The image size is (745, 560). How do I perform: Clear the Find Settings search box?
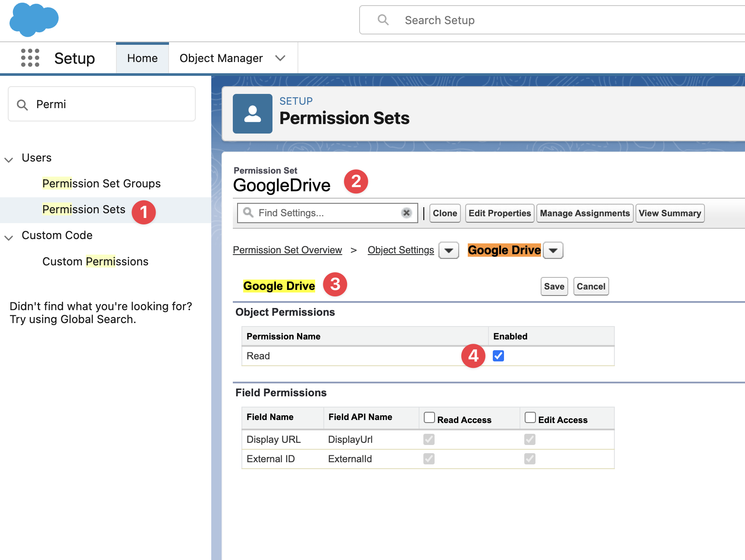pyautogui.click(x=406, y=213)
